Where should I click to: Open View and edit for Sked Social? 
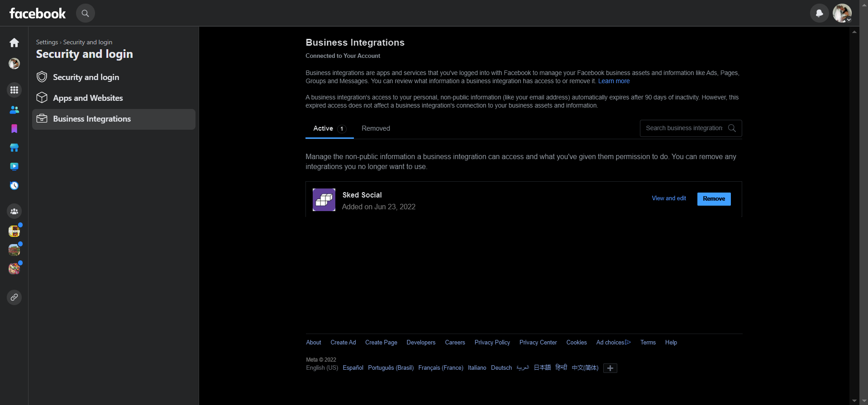pyautogui.click(x=669, y=198)
